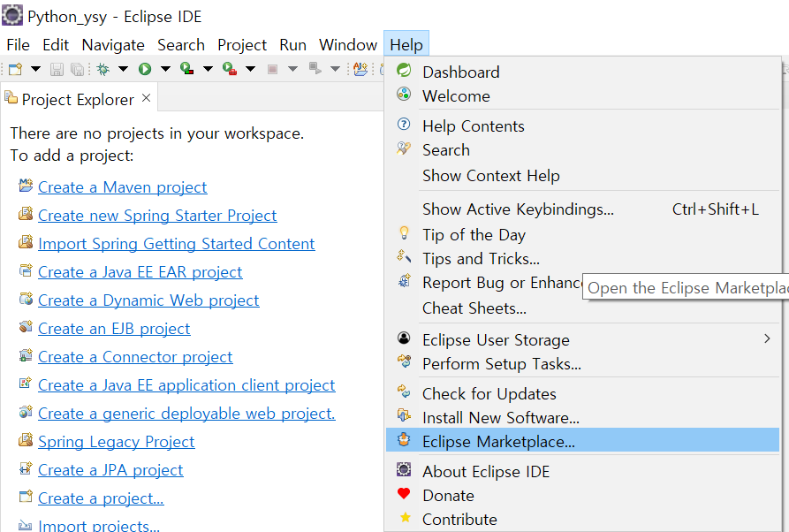Image resolution: width=789 pixels, height=532 pixels.
Task: Click Create a Java EE EAR project link
Action: (140, 272)
